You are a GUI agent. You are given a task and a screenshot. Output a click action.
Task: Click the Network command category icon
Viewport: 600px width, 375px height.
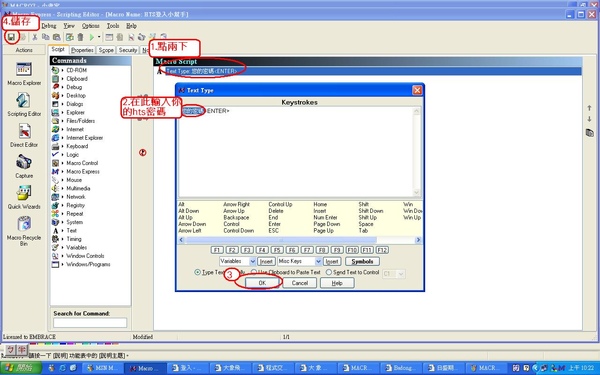pyautogui.click(x=55, y=197)
